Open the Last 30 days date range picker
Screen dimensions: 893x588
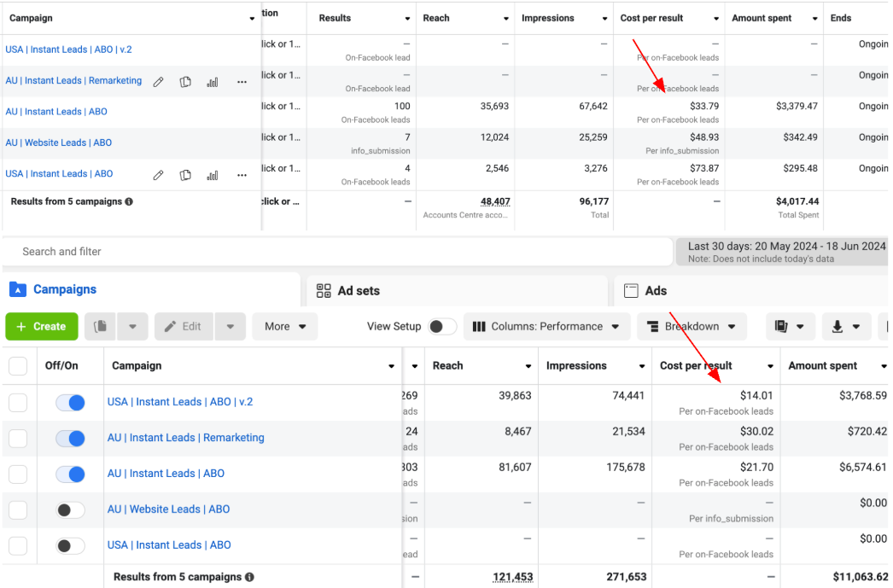[x=783, y=252]
